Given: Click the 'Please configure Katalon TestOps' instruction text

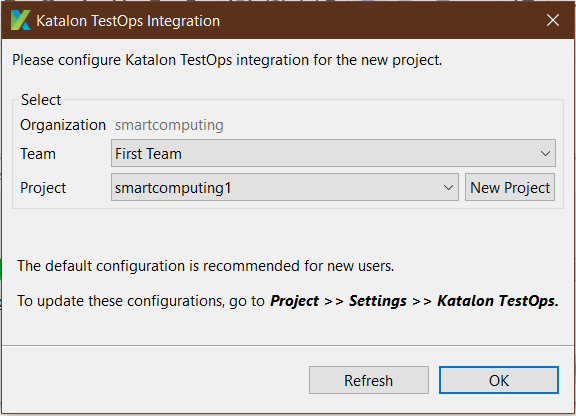Looking at the screenshot, I should click(x=227, y=60).
